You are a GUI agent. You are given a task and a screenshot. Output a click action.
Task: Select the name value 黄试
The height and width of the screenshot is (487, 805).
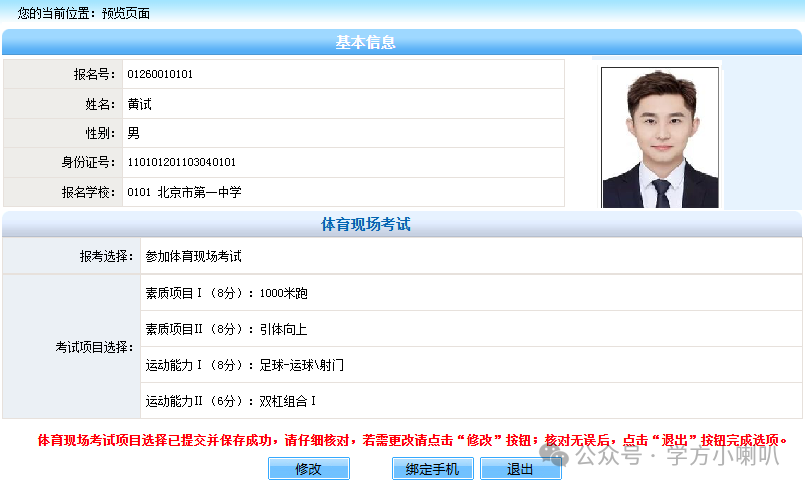click(x=140, y=104)
